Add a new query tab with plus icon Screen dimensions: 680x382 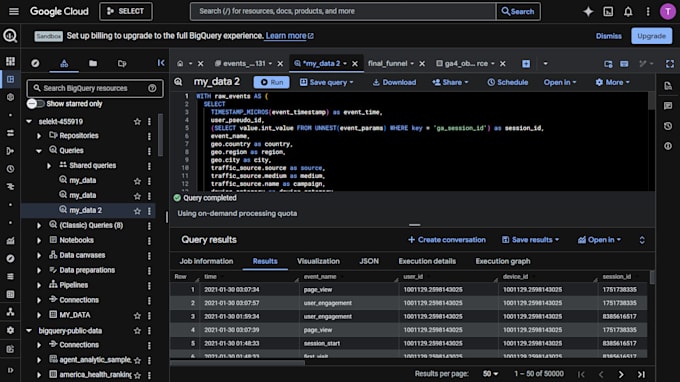(x=526, y=64)
